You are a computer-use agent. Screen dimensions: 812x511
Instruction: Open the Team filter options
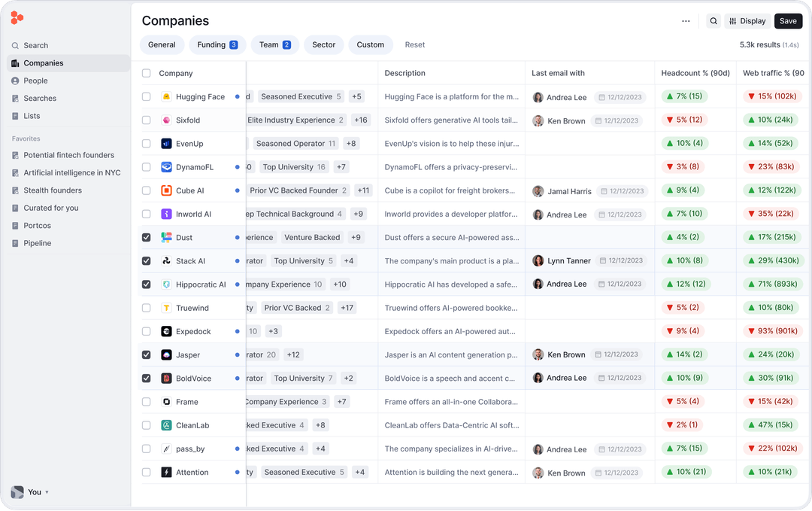pos(274,44)
